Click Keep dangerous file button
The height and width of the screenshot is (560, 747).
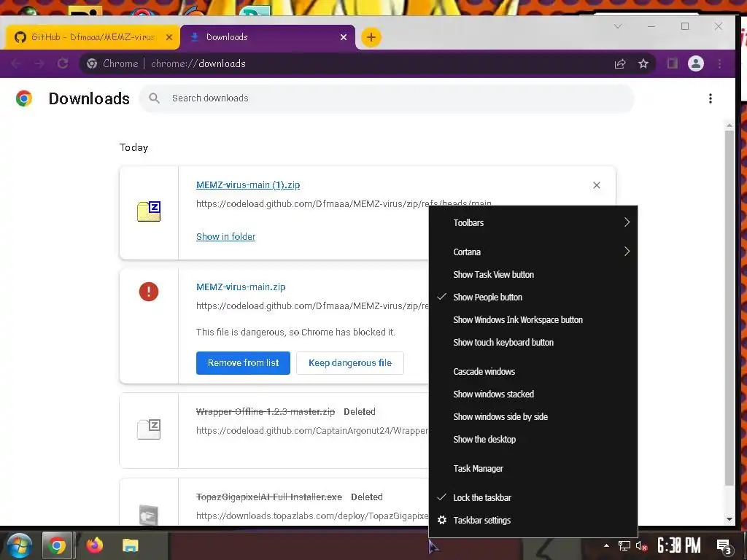click(x=350, y=363)
